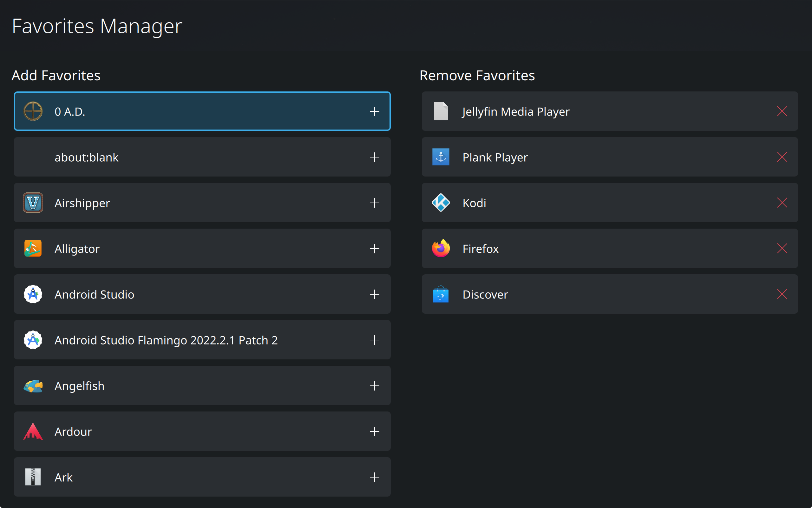Click the Firefox logo icon
Image resolution: width=812 pixels, height=508 pixels.
coord(441,248)
